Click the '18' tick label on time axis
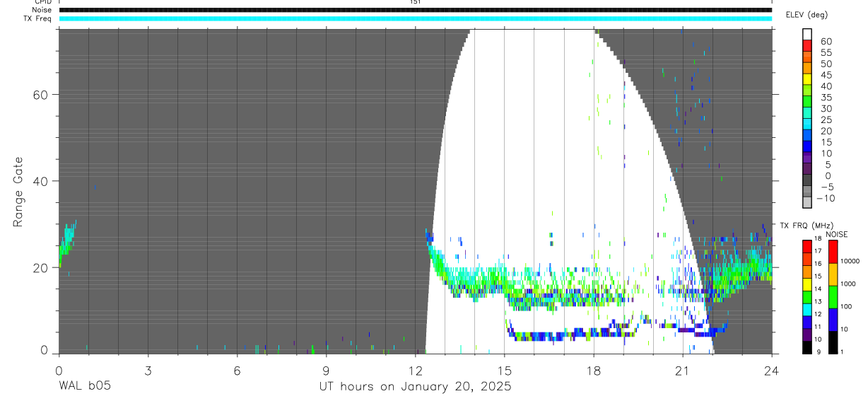This screenshot has height=401, width=868. [x=594, y=370]
